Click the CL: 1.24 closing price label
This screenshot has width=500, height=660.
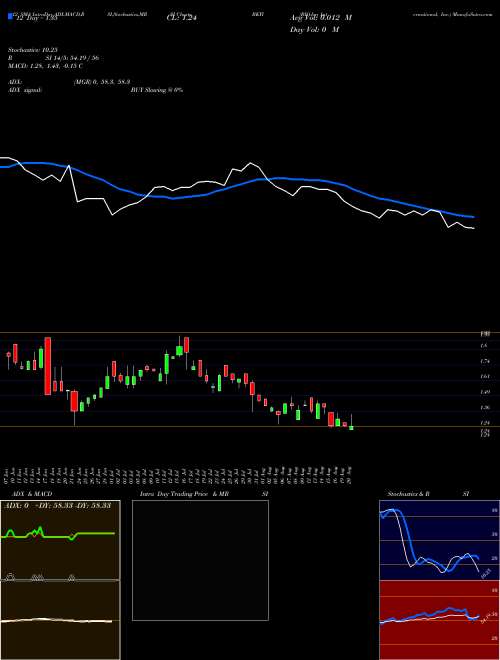pyautogui.click(x=182, y=18)
